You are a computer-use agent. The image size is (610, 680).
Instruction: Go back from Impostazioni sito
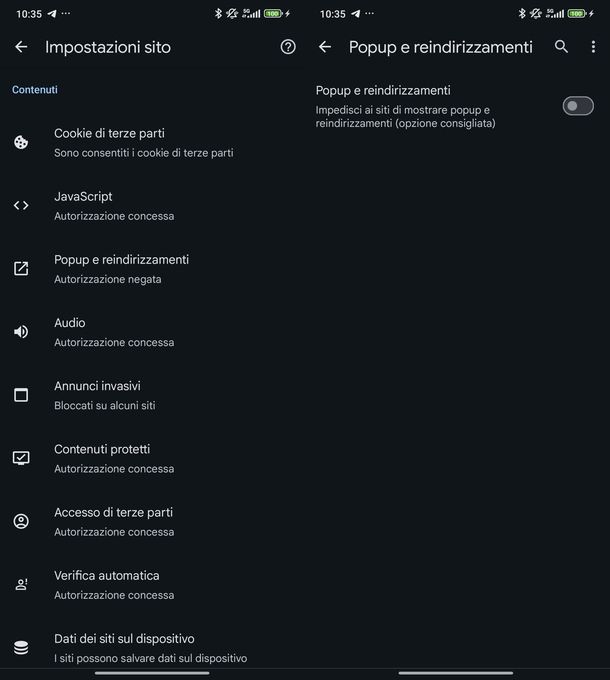(x=21, y=47)
